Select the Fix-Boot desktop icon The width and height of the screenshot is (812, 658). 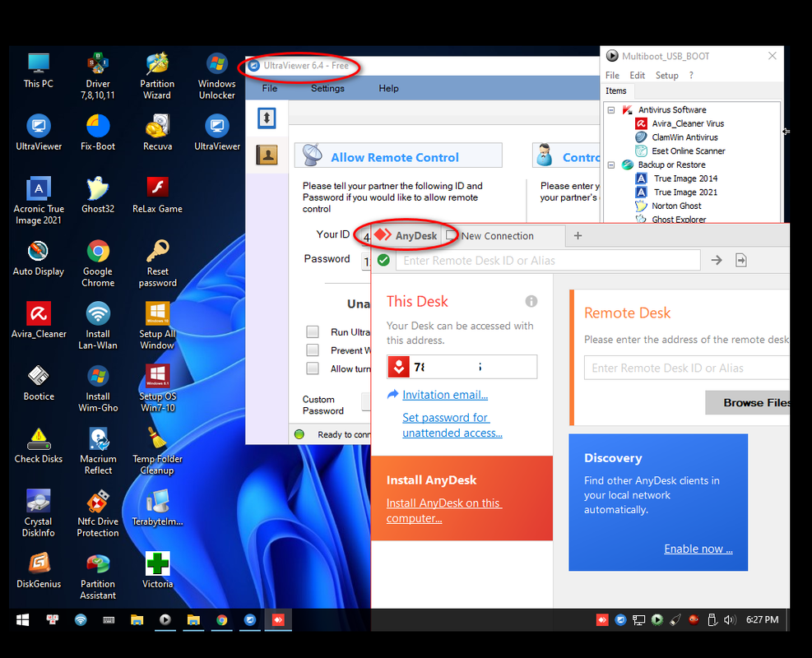pyautogui.click(x=98, y=133)
